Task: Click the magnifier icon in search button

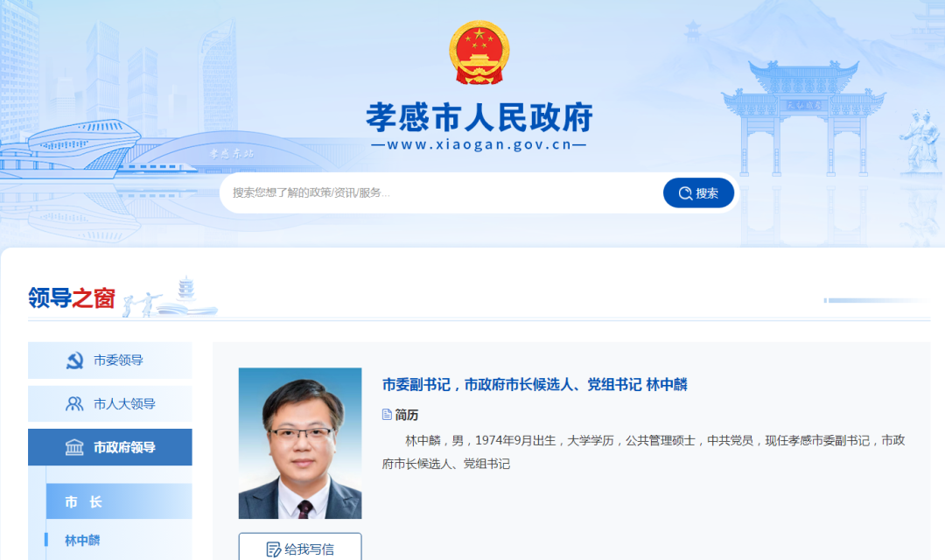Action: pyautogui.click(x=685, y=192)
